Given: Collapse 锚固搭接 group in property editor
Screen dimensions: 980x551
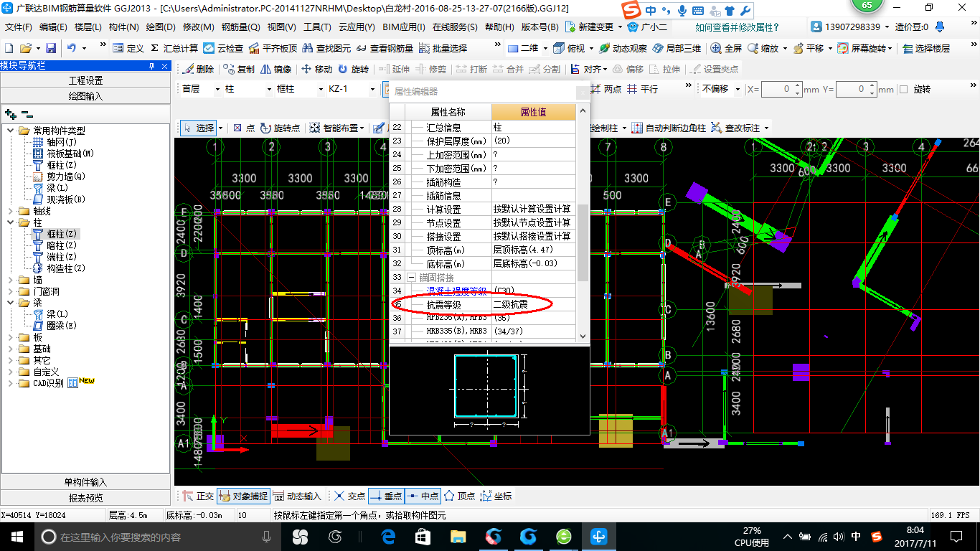Looking at the screenshot, I should [x=412, y=277].
